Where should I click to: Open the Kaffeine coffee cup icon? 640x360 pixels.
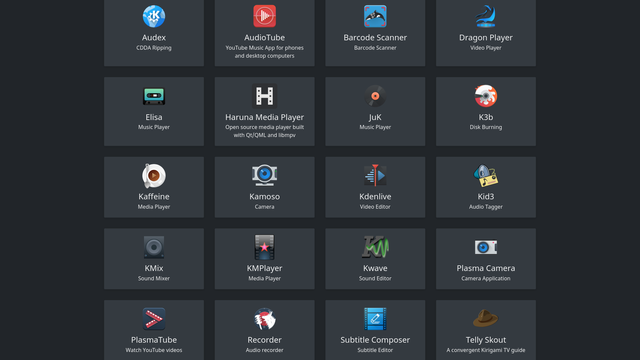[x=154, y=176]
